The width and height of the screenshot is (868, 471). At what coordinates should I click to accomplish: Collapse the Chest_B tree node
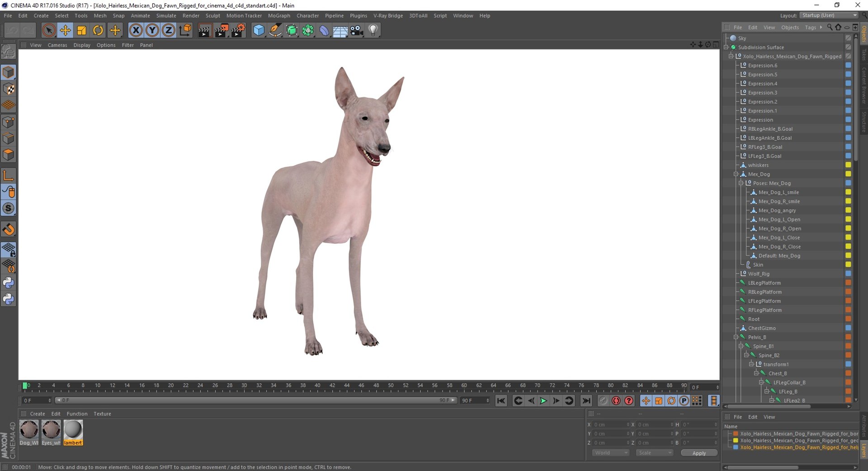[756, 373]
